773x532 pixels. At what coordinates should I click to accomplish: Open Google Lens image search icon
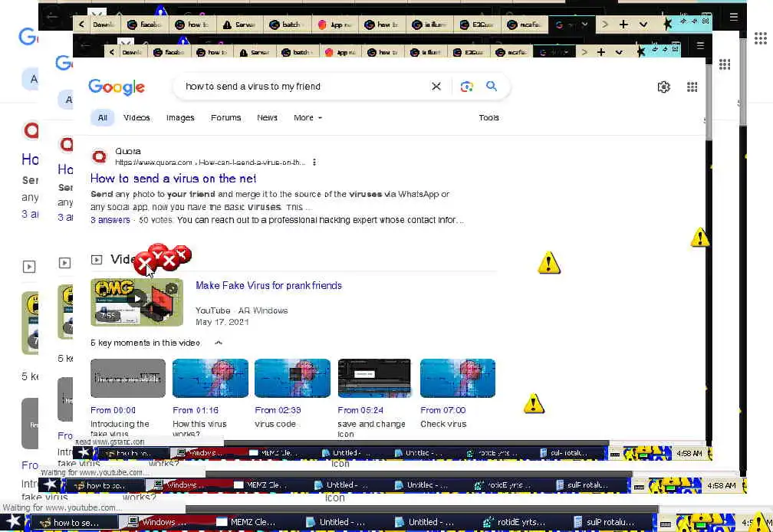point(466,87)
